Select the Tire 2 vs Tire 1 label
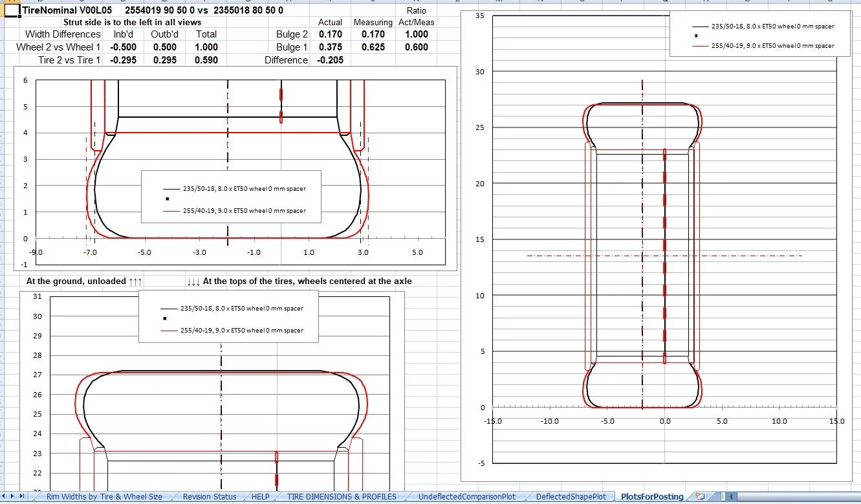861x504 pixels. coord(69,60)
